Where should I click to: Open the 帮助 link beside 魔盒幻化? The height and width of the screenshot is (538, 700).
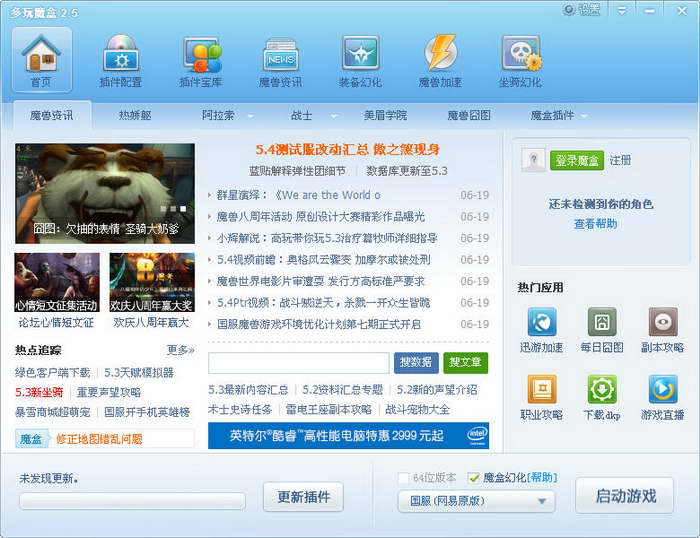(x=542, y=478)
